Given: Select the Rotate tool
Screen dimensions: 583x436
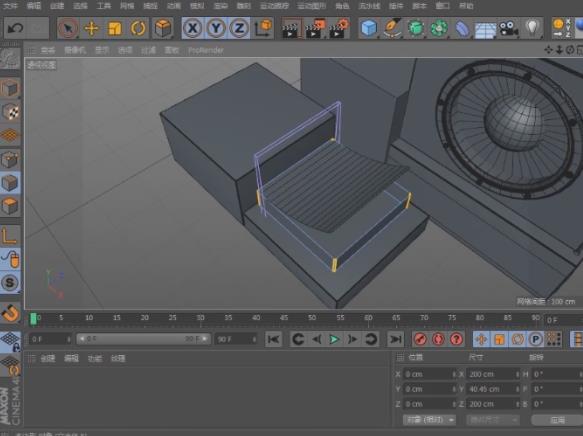Looking at the screenshot, I should (138, 28).
